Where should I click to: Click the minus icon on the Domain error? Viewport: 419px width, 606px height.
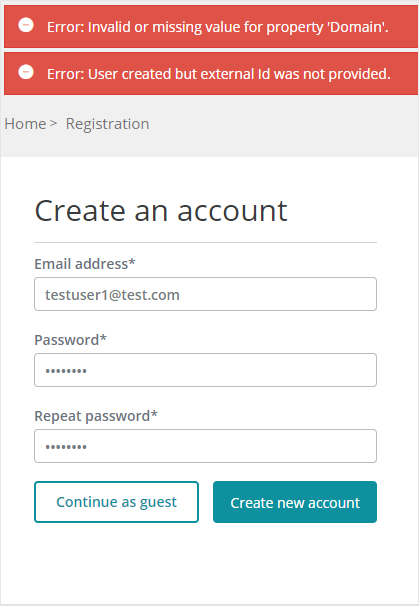click(26, 25)
